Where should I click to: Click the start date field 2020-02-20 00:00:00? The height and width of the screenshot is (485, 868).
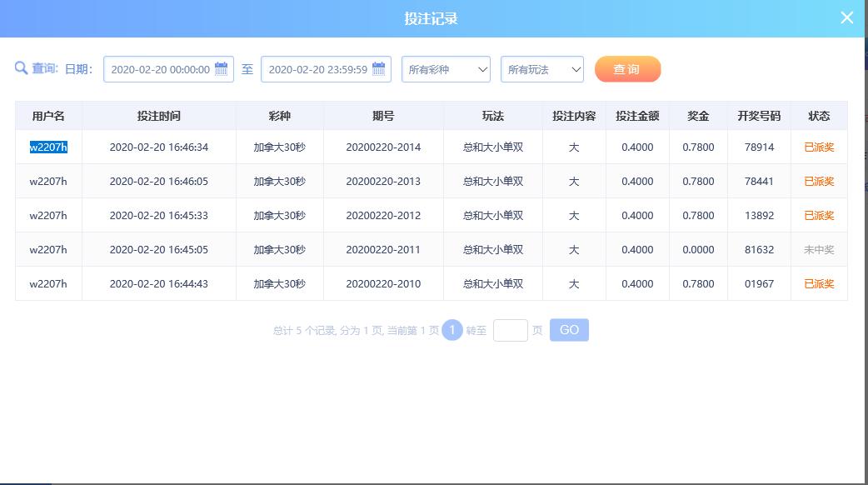tap(168, 69)
